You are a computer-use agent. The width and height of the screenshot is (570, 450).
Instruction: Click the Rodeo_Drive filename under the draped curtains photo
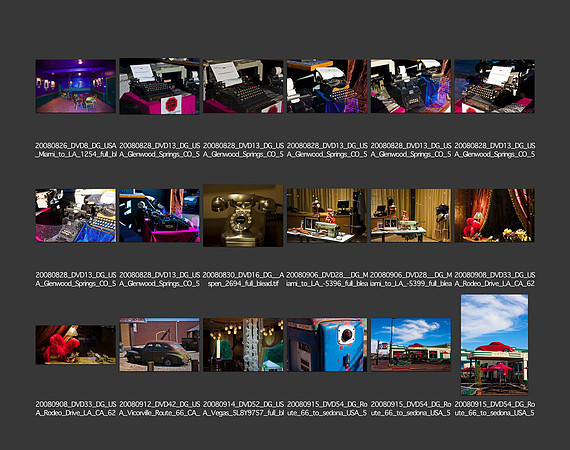point(494,279)
